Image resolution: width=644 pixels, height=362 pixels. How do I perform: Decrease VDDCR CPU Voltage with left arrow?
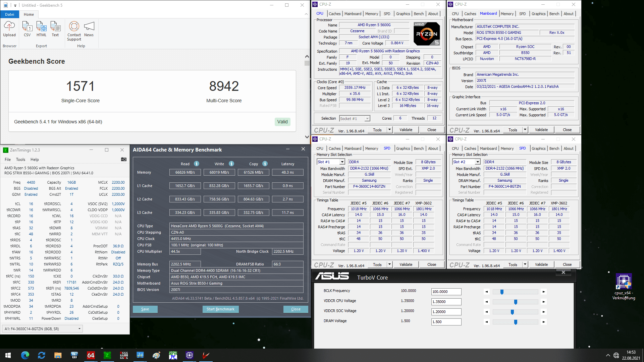487,302
